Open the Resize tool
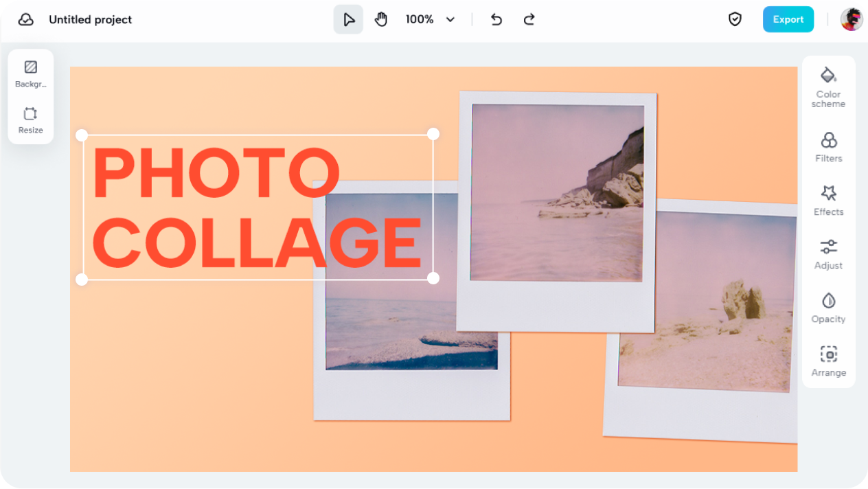 click(30, 119)
